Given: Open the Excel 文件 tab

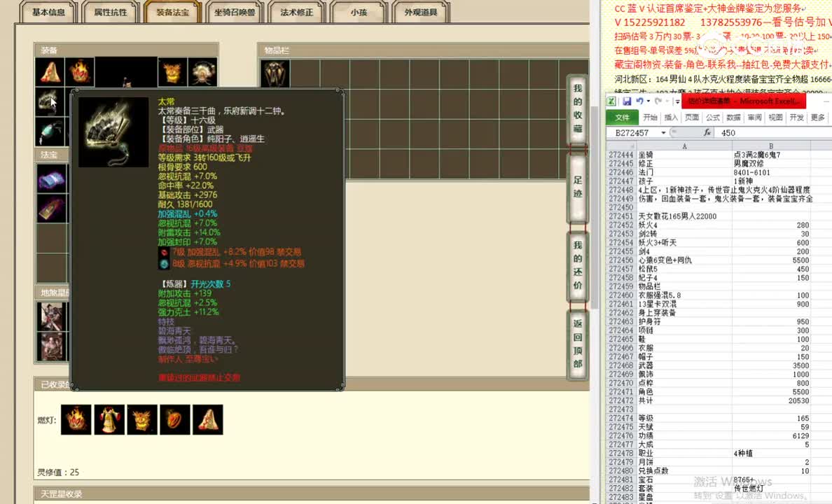Looking at the screenshot, I should point(623,117).
